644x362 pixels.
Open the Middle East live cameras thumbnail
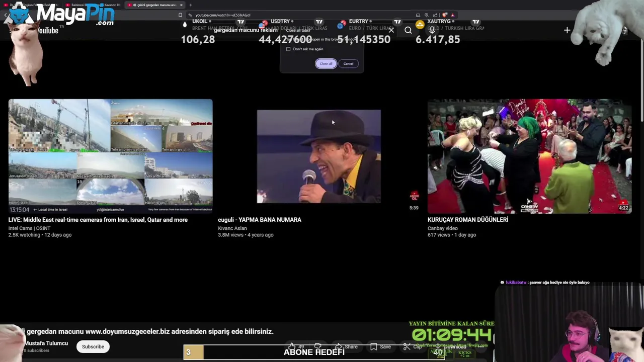[110, 156]
